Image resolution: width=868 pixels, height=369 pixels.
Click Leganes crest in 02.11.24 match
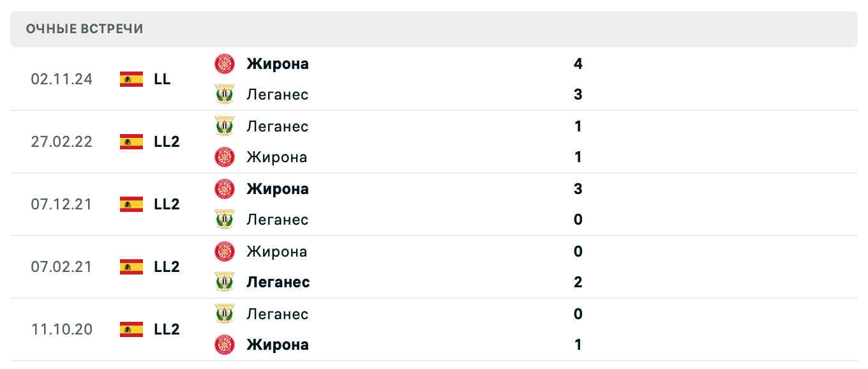coord(225,94)
